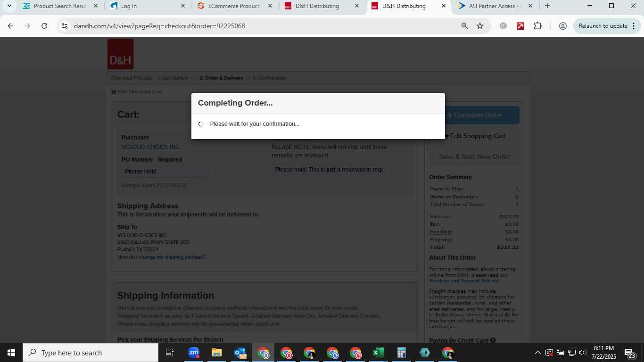Click the taskbar search box

pyautogui.click(x=91, y=353)
